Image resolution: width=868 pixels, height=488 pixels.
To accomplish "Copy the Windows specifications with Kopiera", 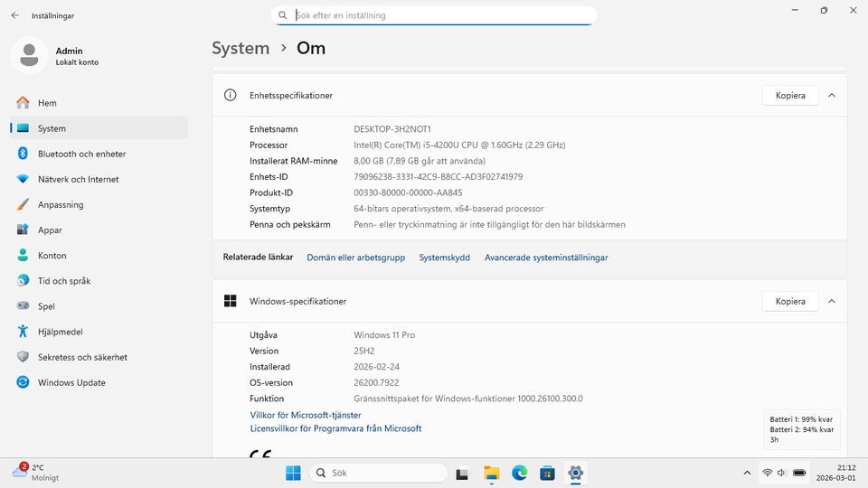I will tap(789, 301).
